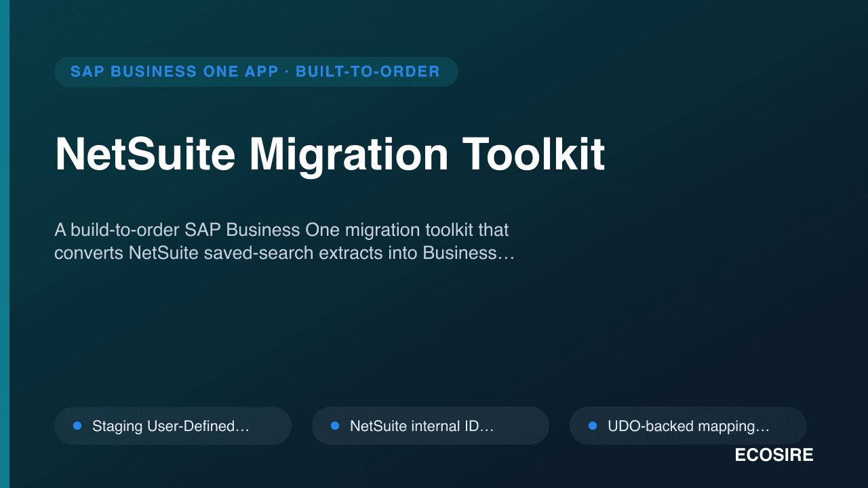Screen dimensions: 868x488
Task: Select the NetSuite Migration Toolkit heading
Action: [330, 155]
